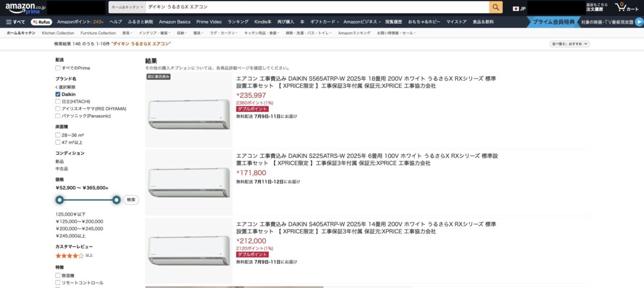Open the Rufus assistant
The width and height of the screenshot is (644, 288).
41,22
